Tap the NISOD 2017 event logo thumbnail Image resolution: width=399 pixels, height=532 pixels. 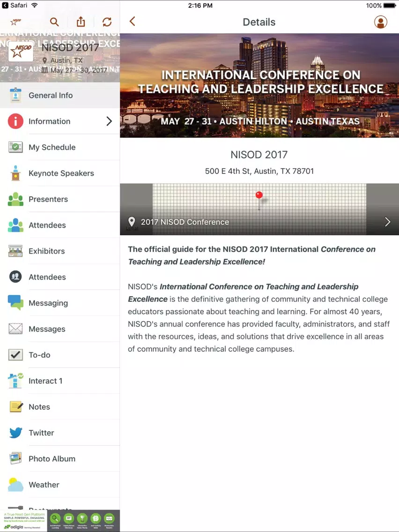click(21, 52)
